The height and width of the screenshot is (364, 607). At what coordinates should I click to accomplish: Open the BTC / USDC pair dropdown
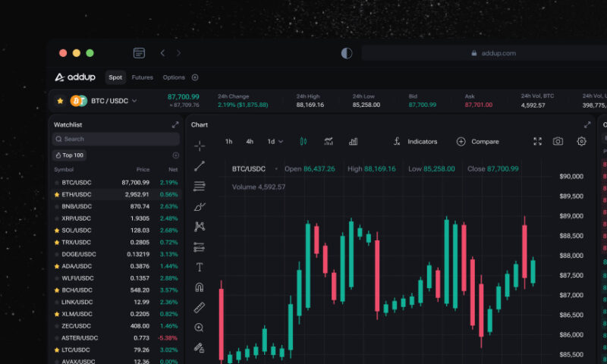(134, 100)
